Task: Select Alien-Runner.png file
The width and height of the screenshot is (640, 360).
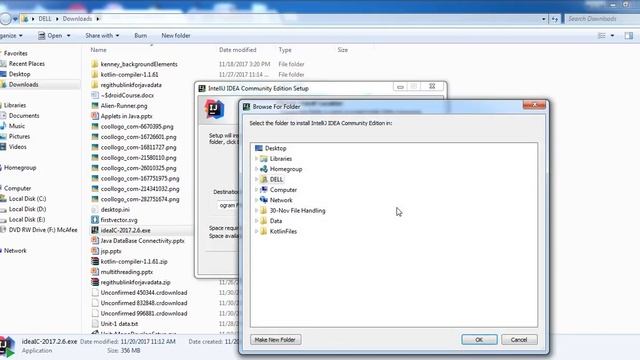Action: (124, 106)
